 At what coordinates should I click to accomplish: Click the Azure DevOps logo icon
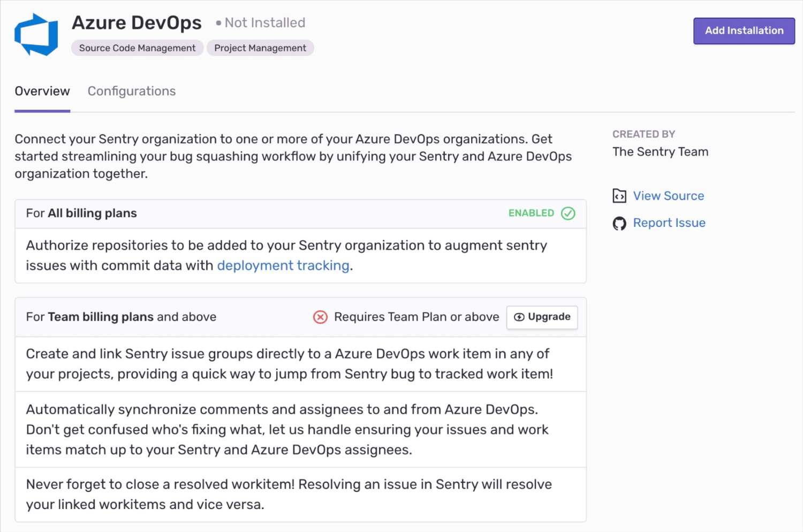coord(35,33)
